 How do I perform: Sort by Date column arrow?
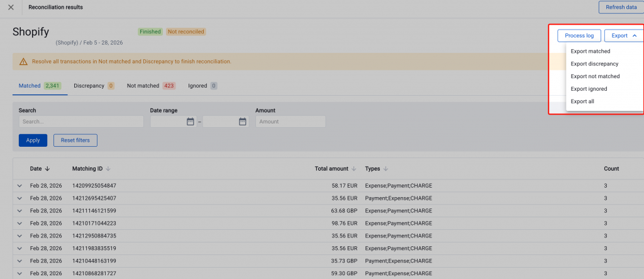(47, 169)
